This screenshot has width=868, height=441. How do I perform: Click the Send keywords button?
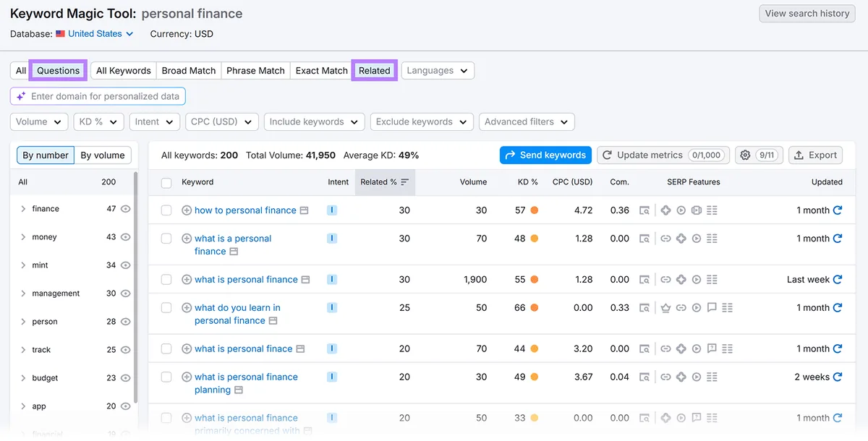(x=545, y=155)
